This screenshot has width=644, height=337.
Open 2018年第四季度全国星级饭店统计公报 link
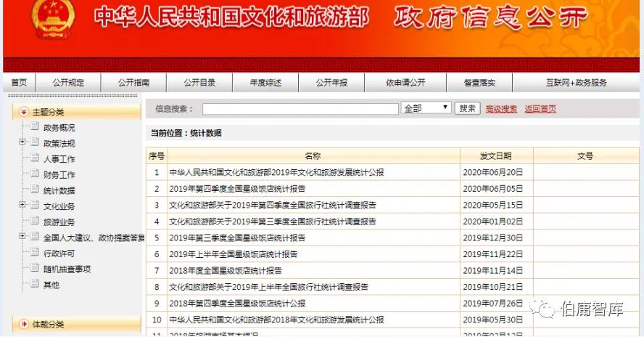[237, 304]
